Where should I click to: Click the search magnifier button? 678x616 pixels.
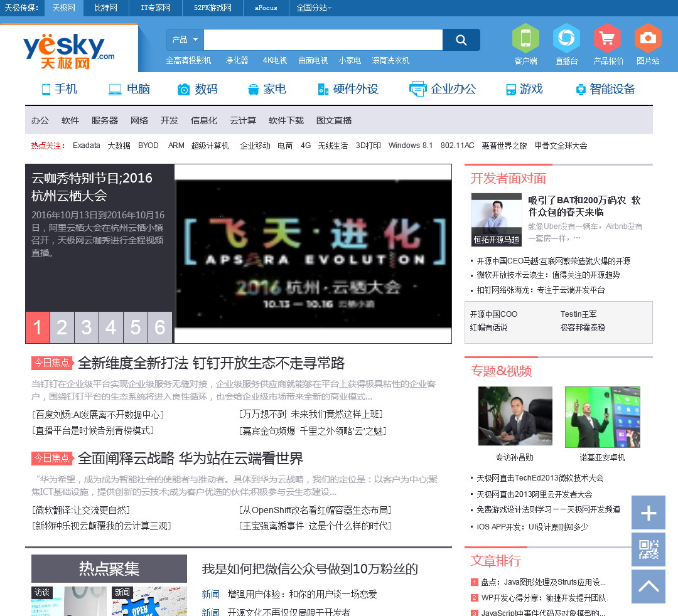[x=461, y=40]
